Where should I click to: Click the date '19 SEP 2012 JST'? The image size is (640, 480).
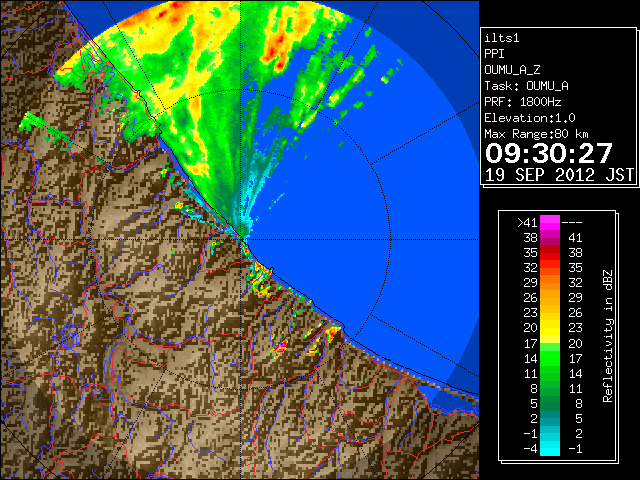tap(560, 175)
